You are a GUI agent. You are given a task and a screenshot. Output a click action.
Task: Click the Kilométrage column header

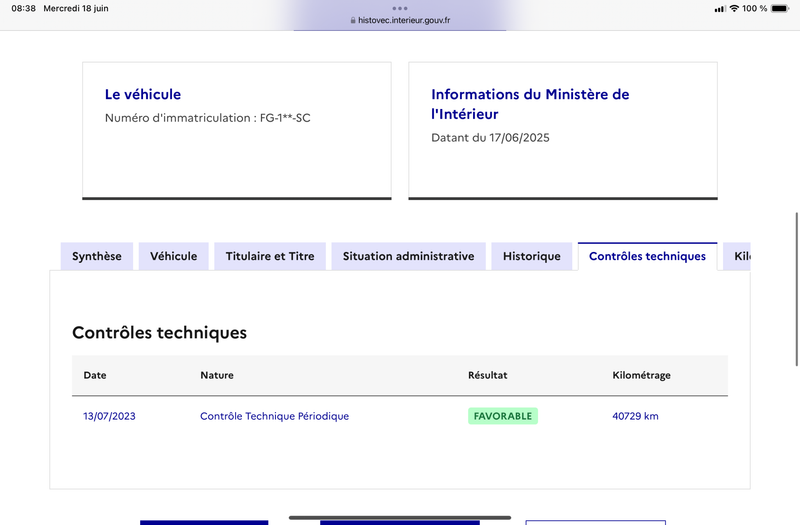(641, 376)
